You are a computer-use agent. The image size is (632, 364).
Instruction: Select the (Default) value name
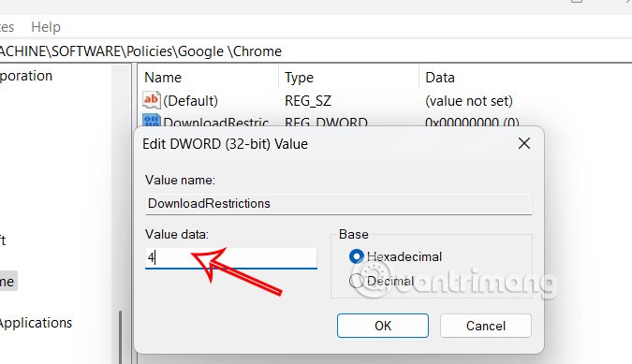pyautogui.click(x=190, y=101)
